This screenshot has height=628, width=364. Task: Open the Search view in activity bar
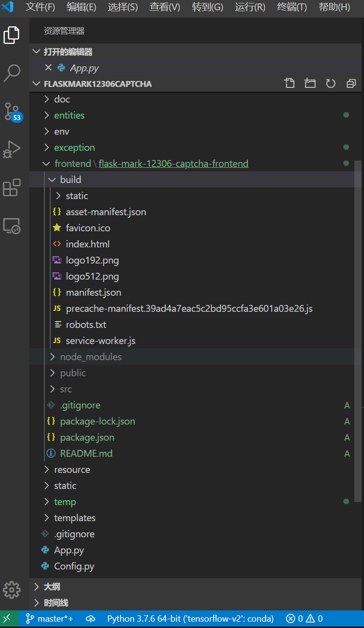pyautogui.click(x=12, y=73)
